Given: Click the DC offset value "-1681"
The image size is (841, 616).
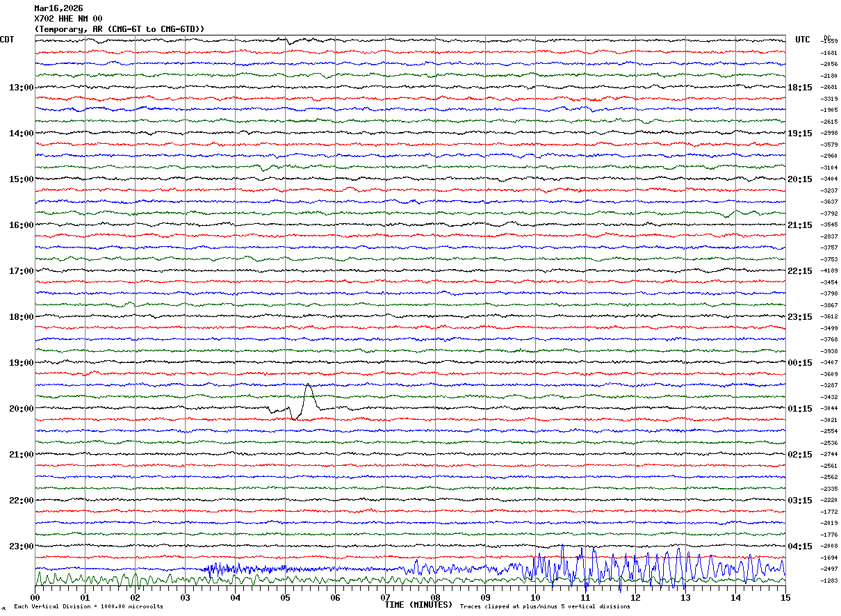Looking at the screenshot, I should tap(829, 53).
